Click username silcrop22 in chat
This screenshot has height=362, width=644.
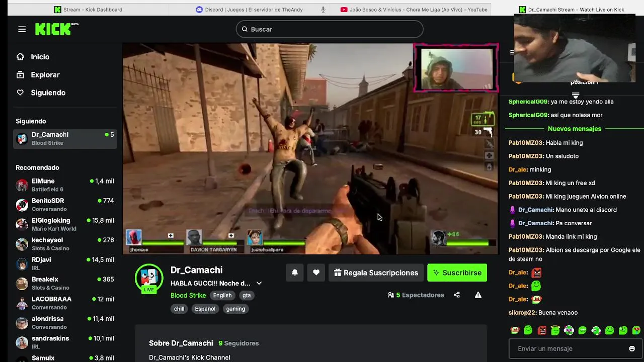tap(522, 313)
